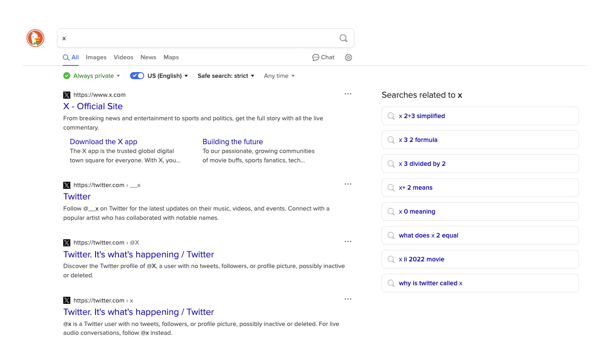This screenshot has width=609, height=364.
Task: Click X favicon beside twitter.com › @X
Action: click(67, 242)
